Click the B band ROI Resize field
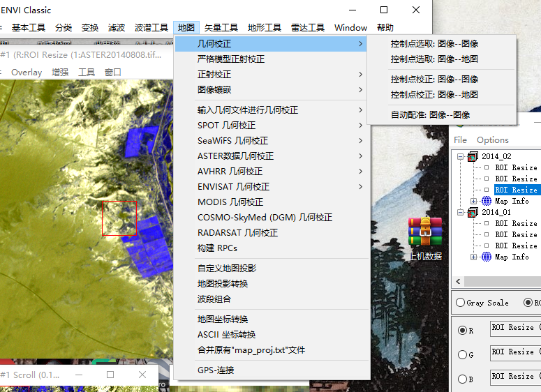 pos(515,377)
